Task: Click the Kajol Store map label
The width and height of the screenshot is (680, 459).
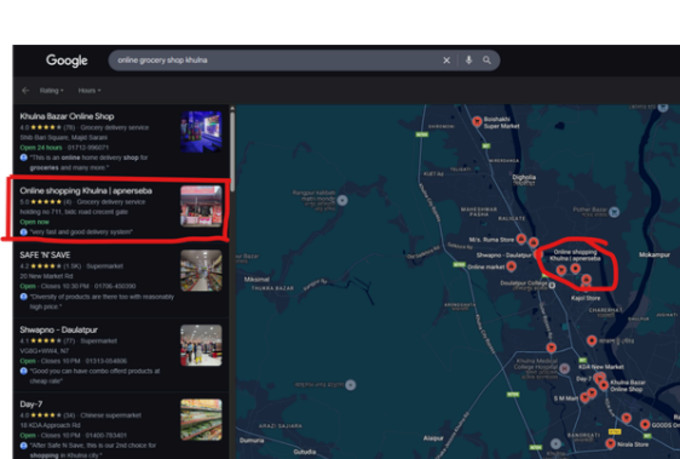Action: click(x=585, y=298)
